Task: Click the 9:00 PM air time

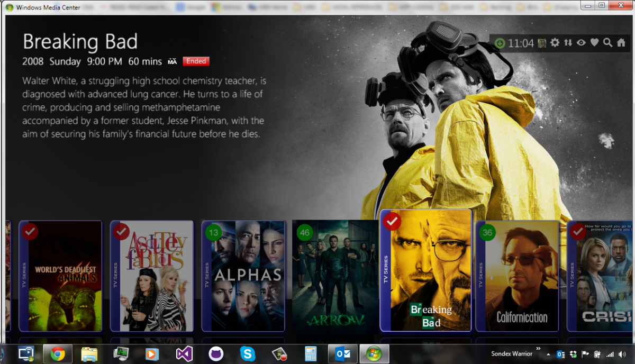Action: click(x=104, y=61)
